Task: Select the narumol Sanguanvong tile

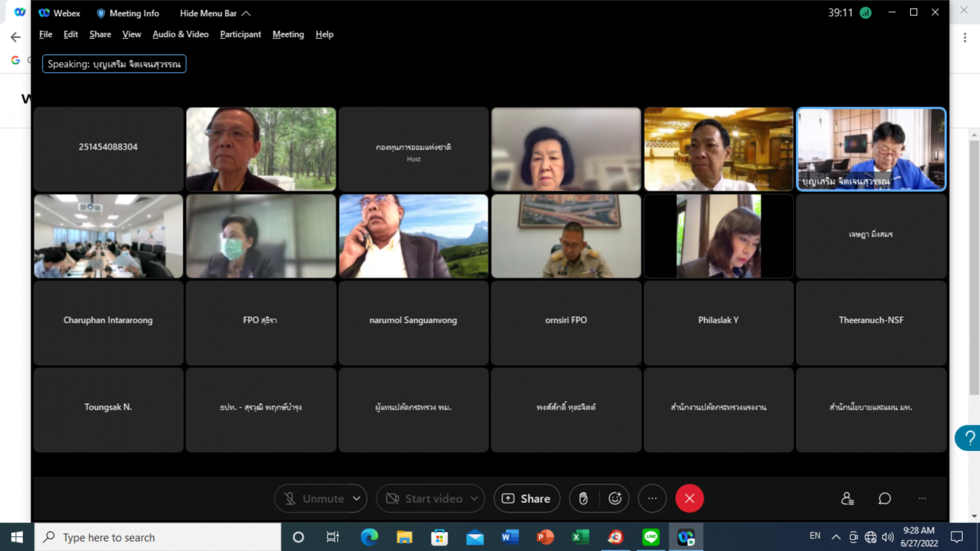Action: coord(414,323)
